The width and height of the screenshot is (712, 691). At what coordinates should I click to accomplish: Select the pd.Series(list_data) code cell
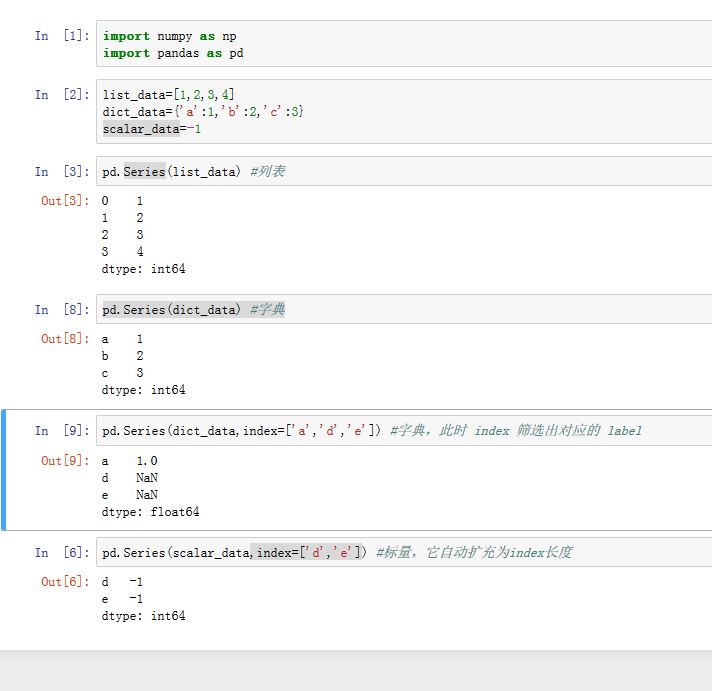click(x=400, y=171)
